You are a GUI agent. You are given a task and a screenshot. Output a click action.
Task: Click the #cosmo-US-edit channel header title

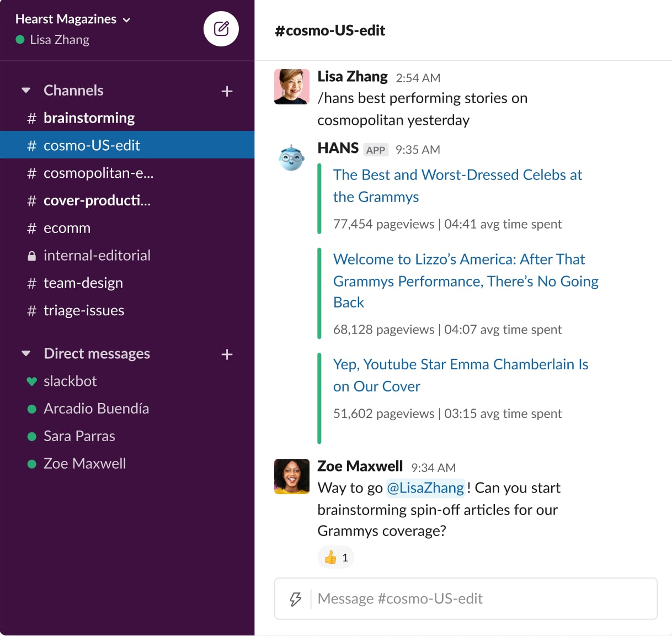[330, 31]
